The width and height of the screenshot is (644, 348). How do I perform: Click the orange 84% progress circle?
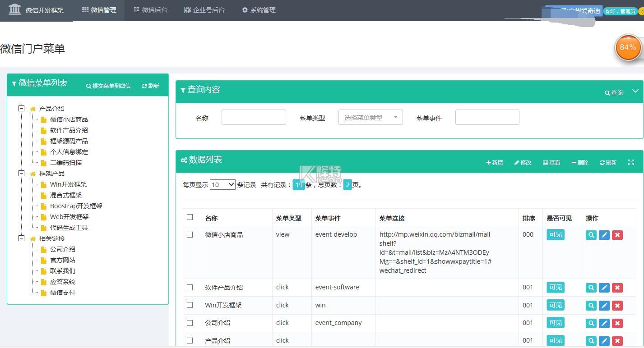coord(628,47)
